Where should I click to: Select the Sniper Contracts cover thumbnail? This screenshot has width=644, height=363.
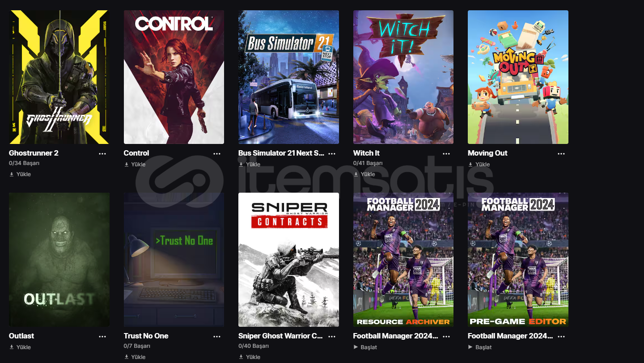(288, 260)
